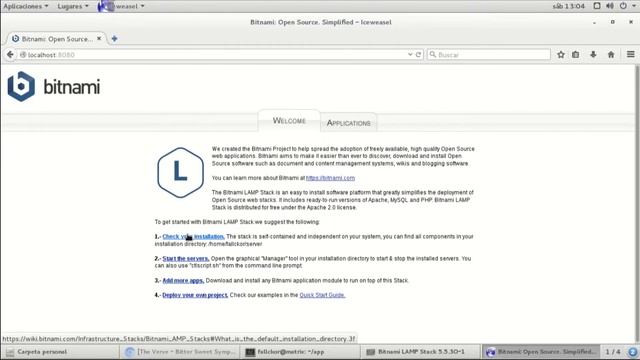Focus the localhost:8080 address bar
Viewport: 640px width, 360px height.
click(212, 55)
